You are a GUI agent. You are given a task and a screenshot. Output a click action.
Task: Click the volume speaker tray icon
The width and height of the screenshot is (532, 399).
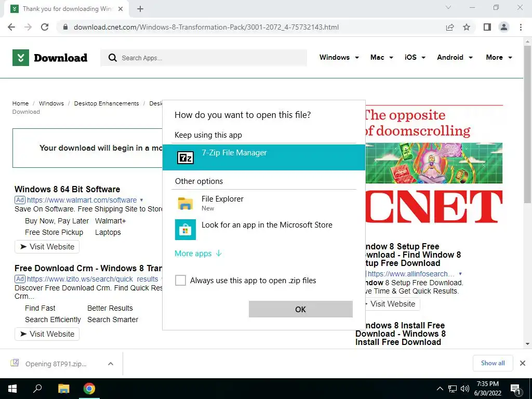(x=465, y=389)
